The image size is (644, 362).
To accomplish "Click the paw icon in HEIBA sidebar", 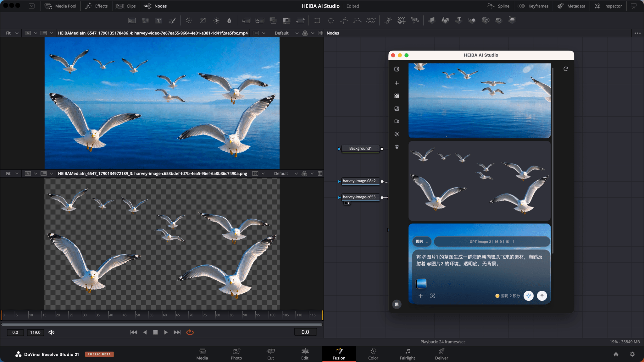I will [x=397, y=147].
